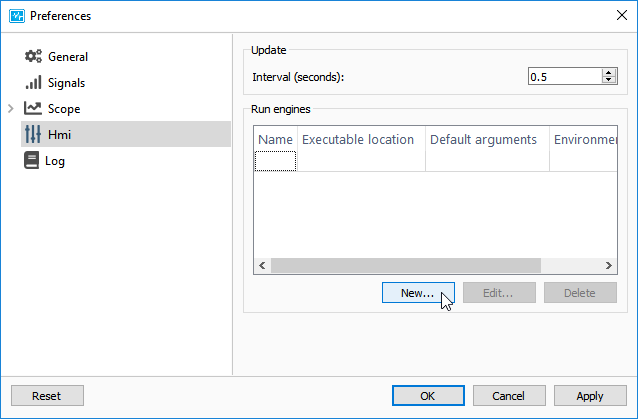Select the empty Name cell in table
638x419 pixels.
[275, 161]
